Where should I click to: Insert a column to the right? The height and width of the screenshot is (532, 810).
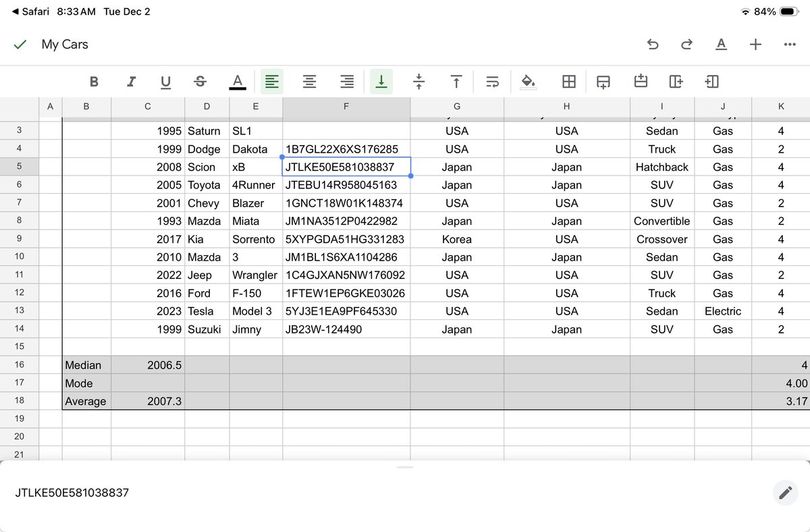(676, 82)
